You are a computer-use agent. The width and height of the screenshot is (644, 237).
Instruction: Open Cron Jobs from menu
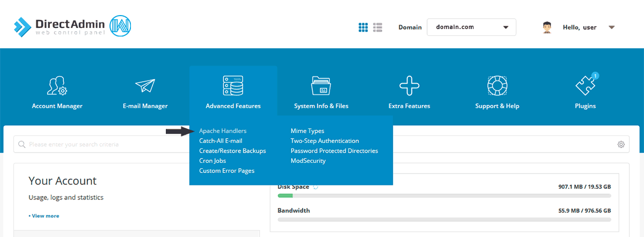(213, 161)
